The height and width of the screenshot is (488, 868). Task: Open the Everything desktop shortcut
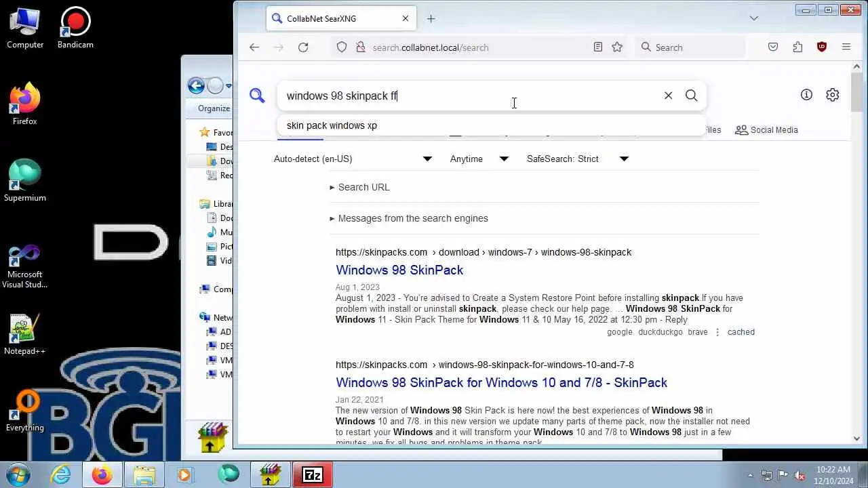25,411
